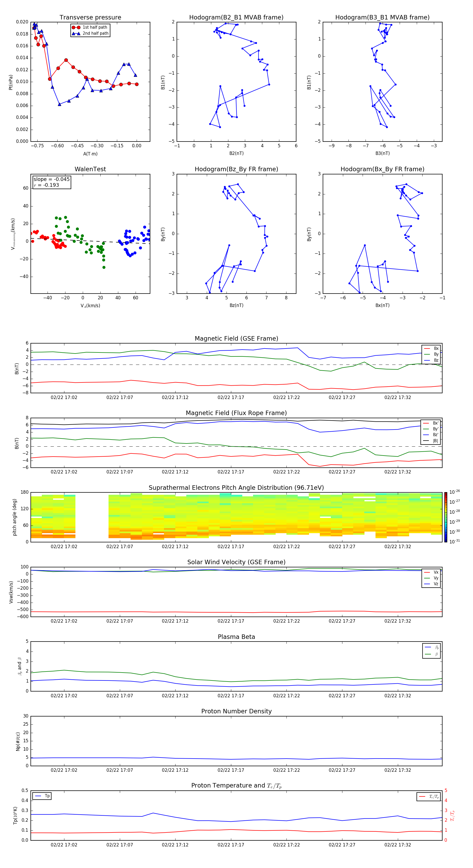Click the Vx entry in velocity legend
The height and width of the screenshot is (868, 473).
tap(431, 572)
